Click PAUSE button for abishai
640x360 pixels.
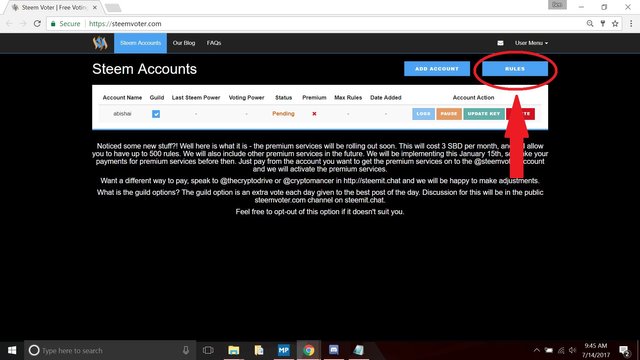(x=449, y=114)
